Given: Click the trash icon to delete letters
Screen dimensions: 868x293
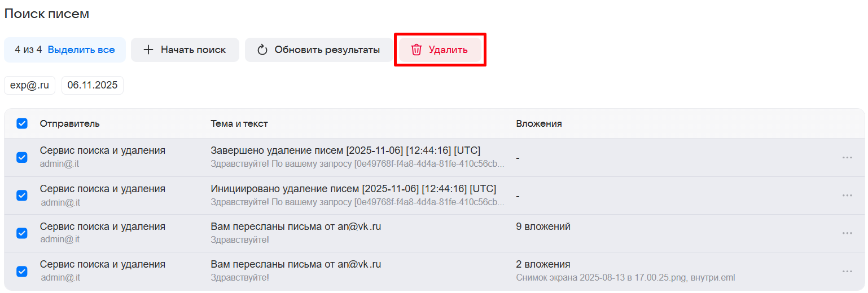Looking at the screenshot, I should click(417, 50).
